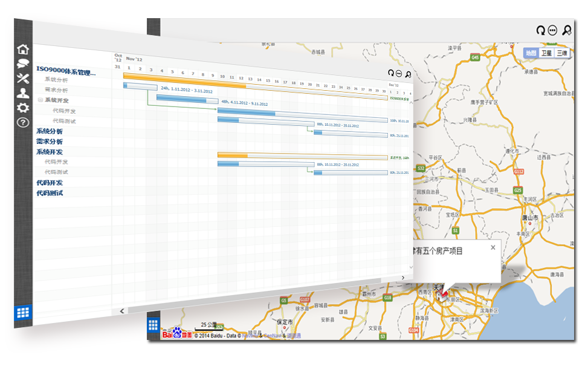This screenshot has width=588, height=372.
Task: Open the more options icon in map window
Action: coord(553,30)
